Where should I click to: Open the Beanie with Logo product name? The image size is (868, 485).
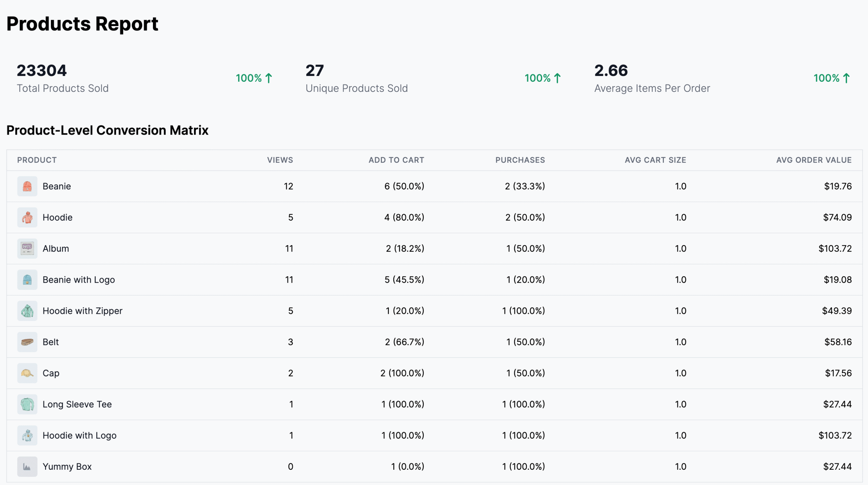coord(79,280)
